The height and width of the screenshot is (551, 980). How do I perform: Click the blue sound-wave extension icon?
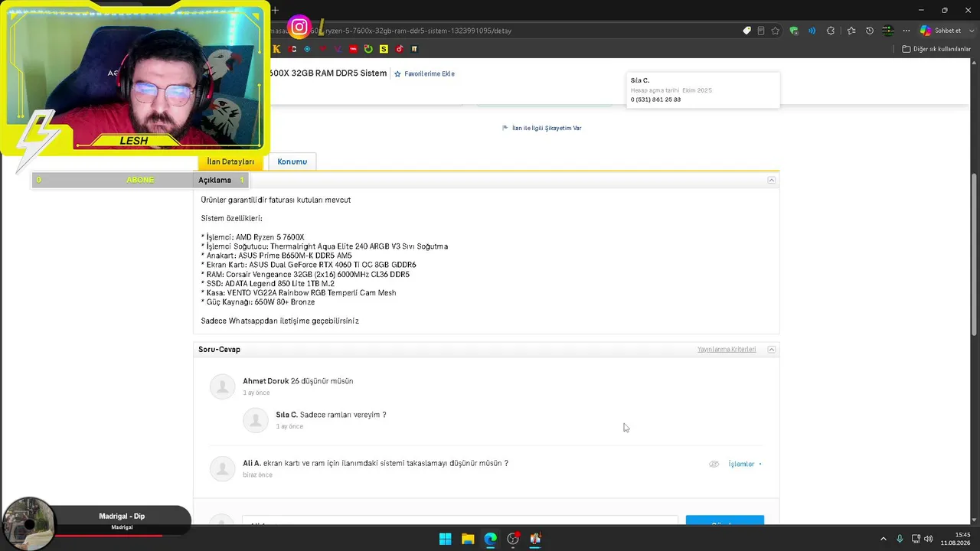pos(812,31)
